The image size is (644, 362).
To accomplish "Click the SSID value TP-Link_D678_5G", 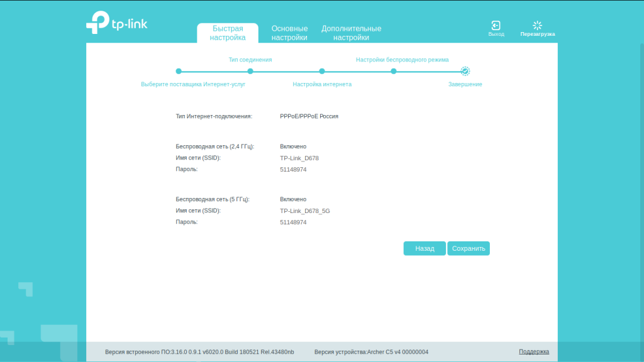I will tap(305, 211).
